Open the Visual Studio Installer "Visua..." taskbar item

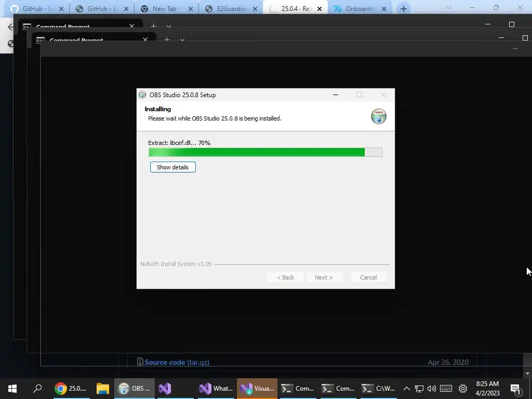(257, 389)
